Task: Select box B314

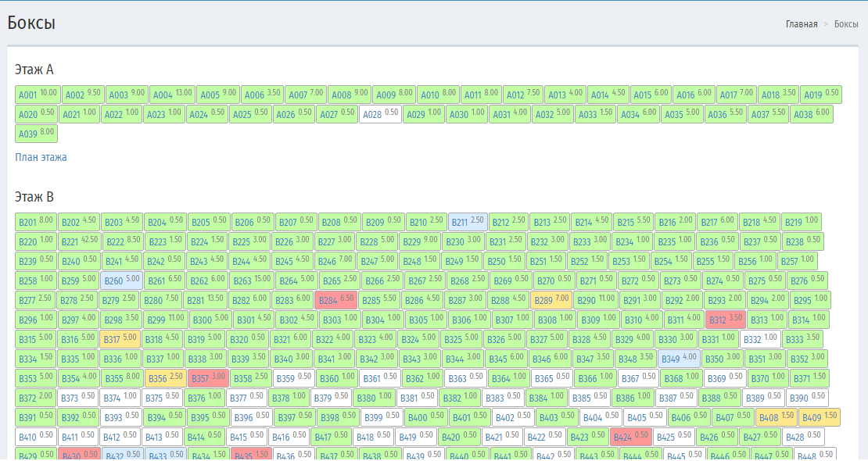Action: pyautogui.click(x=809, y=320)
